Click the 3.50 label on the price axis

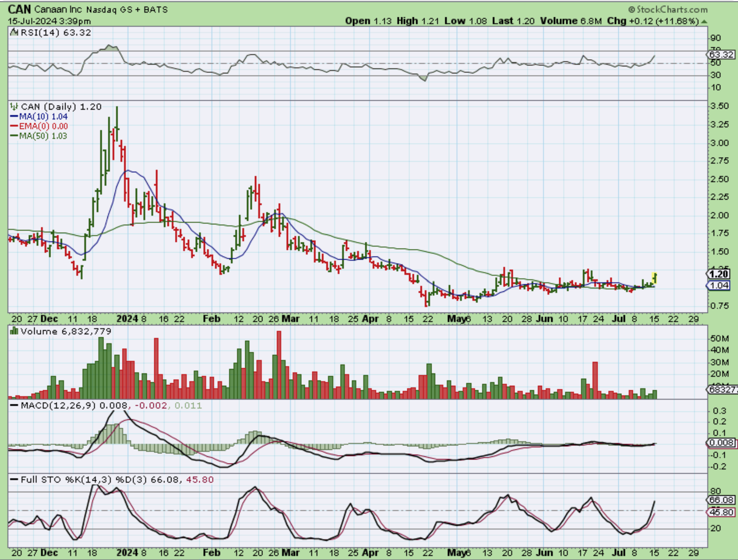[x=720, y=106]
